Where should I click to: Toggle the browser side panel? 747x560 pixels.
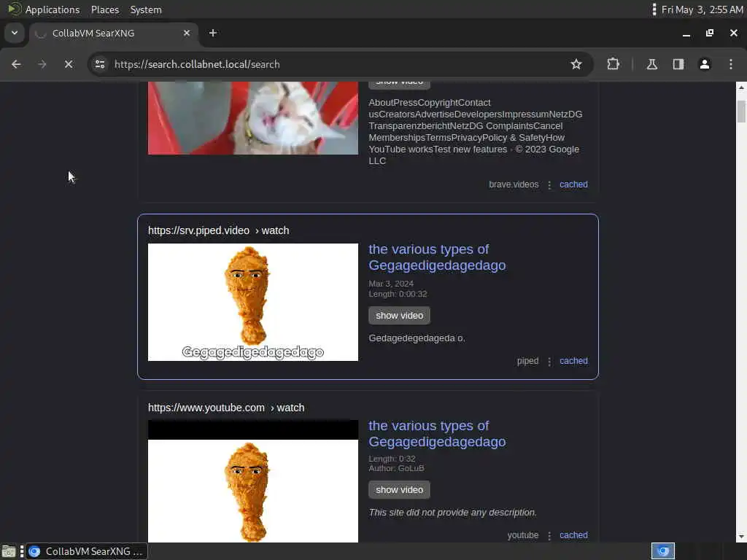point(678,64)
